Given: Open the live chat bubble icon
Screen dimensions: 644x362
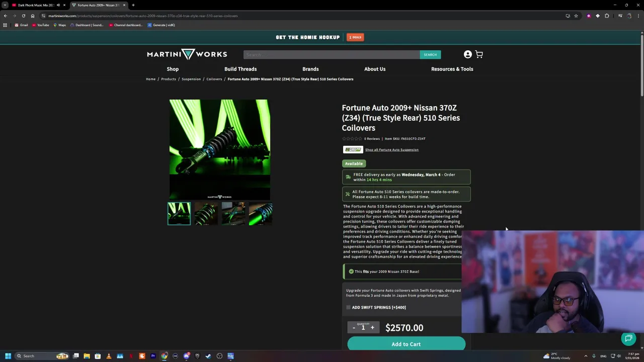Looking at the screenshot, I should [628, 338].
